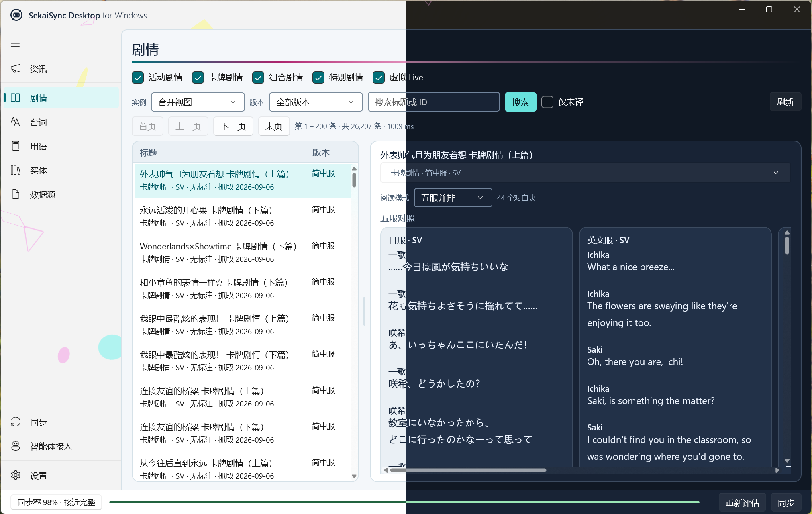Viewport: 812px width, 514px height.
Task: Open the 台词 dialogue translate icon
Action: click(16, 122)
